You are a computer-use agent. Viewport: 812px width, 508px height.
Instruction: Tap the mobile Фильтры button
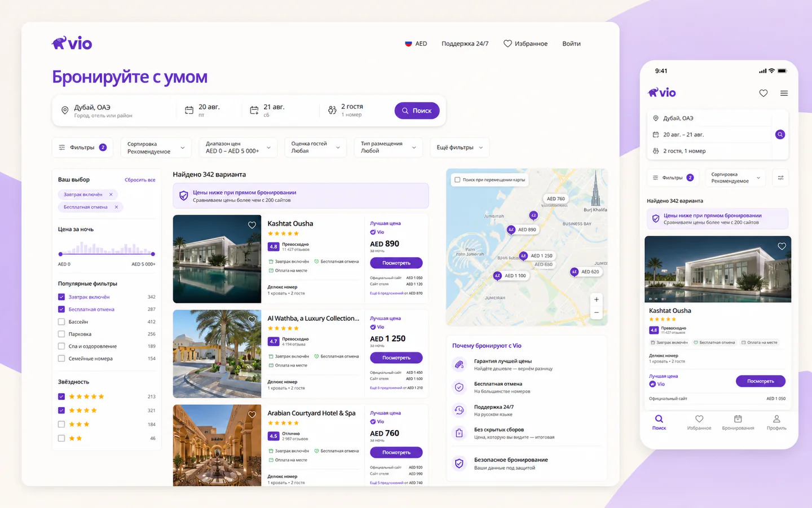point(673,178)
